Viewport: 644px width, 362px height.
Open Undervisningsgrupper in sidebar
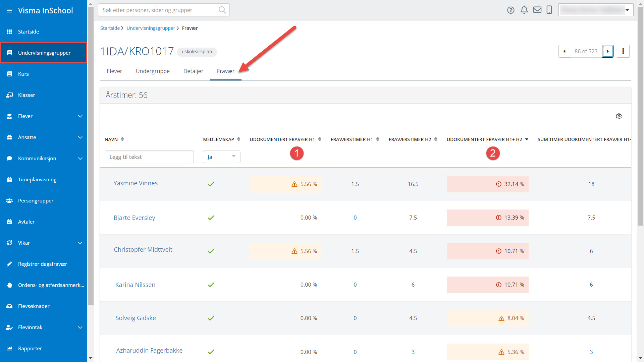click(x=44, y=53)
